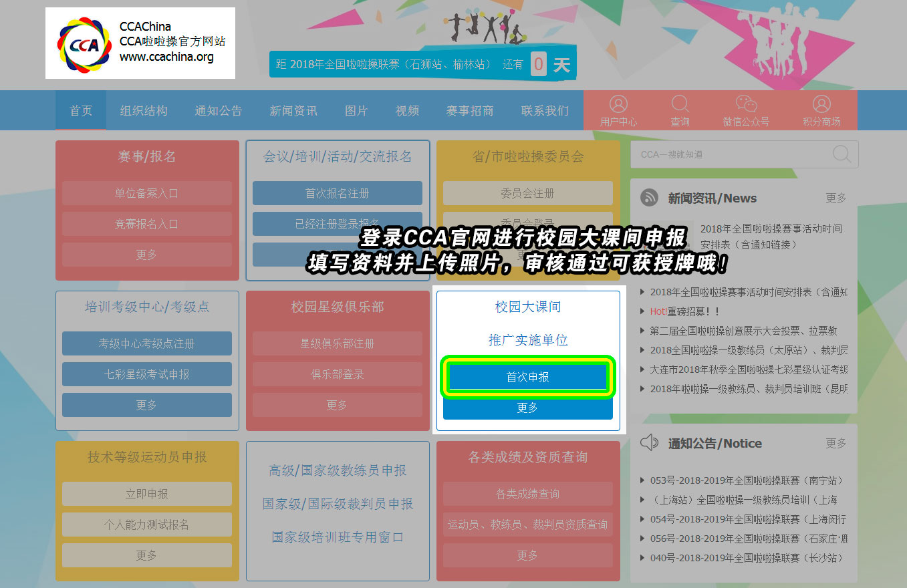Open 更多 next to 新闻资讯/News
The image size is (907, 588).
[835, 198]
